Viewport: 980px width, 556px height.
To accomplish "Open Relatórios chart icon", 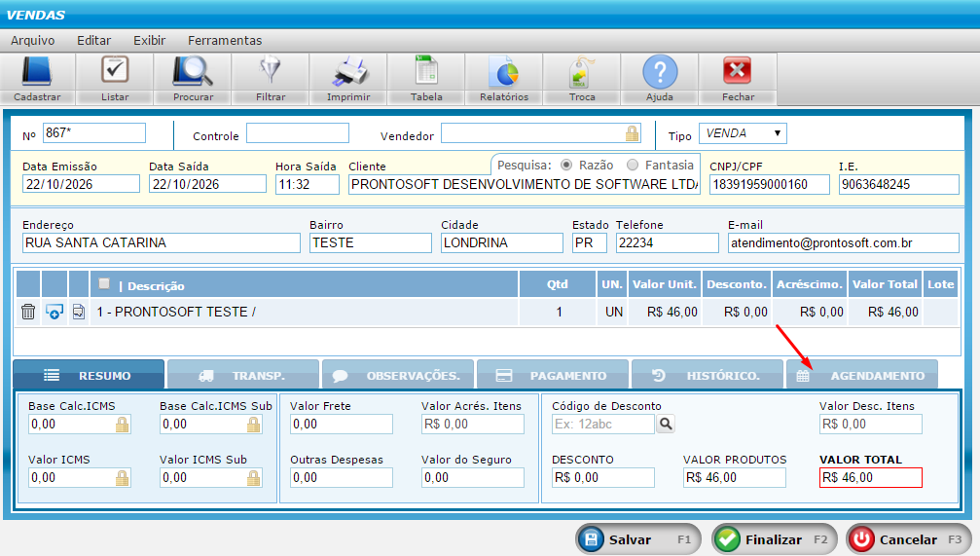I will click(504, 71).
